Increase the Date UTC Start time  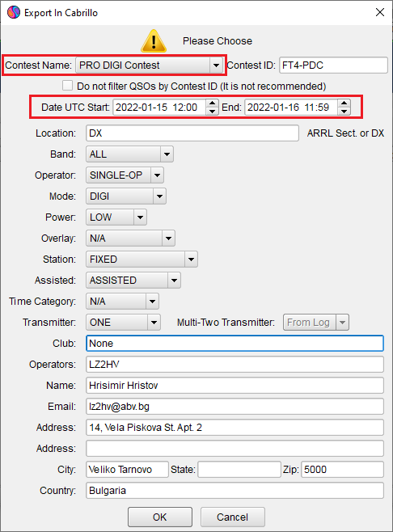pyautogui.click(x=213, y=103)
